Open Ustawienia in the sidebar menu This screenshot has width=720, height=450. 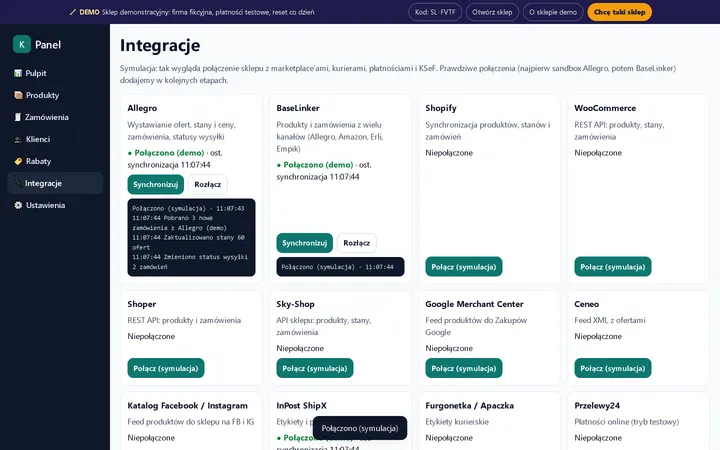click(x=55, y=205)
